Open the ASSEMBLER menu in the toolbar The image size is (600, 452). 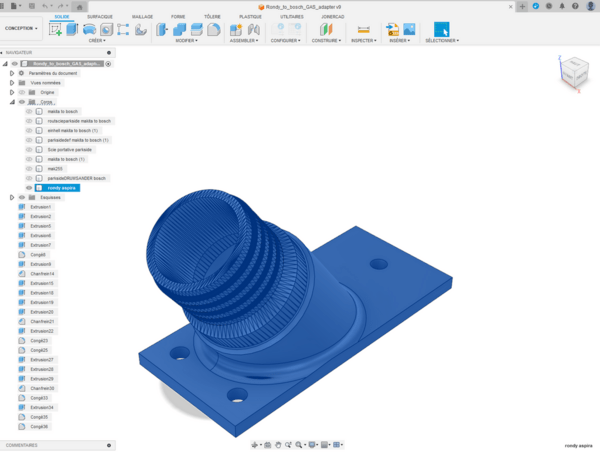(x=242, y=41)
